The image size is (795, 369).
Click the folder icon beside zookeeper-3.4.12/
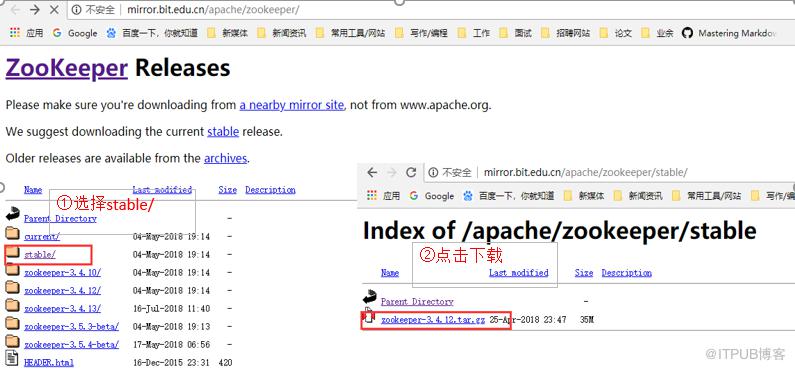(13, 288)
